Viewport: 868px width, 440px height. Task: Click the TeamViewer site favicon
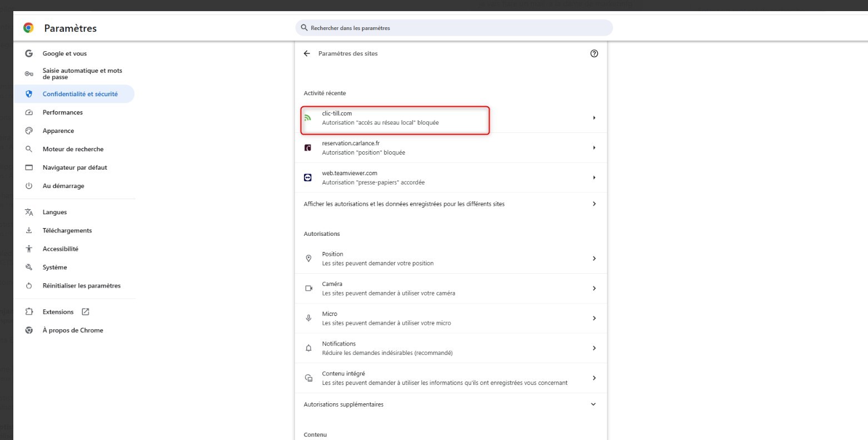point(308,178)
